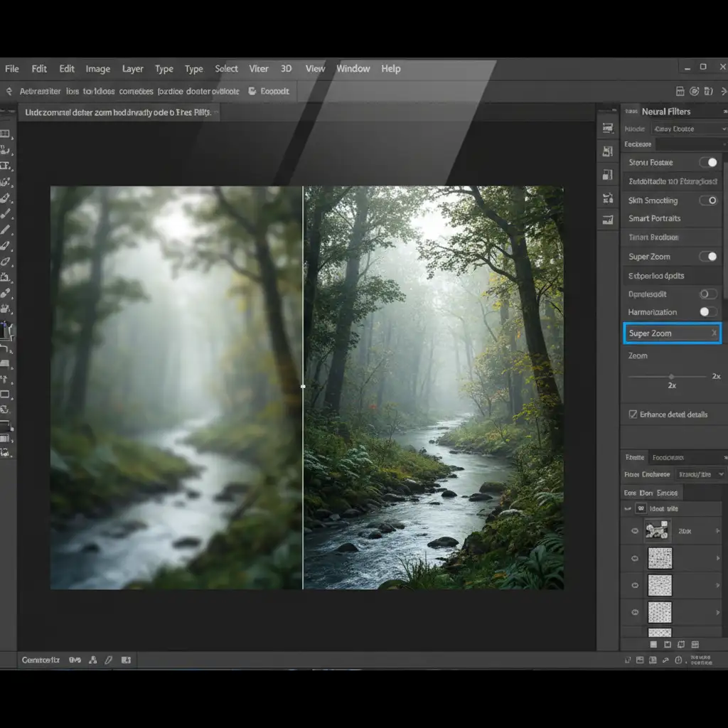The width and height of the screenshot is (728, 728).
Task: Click the rectangle shape tool in left toolbar
Action: point(6,394)
